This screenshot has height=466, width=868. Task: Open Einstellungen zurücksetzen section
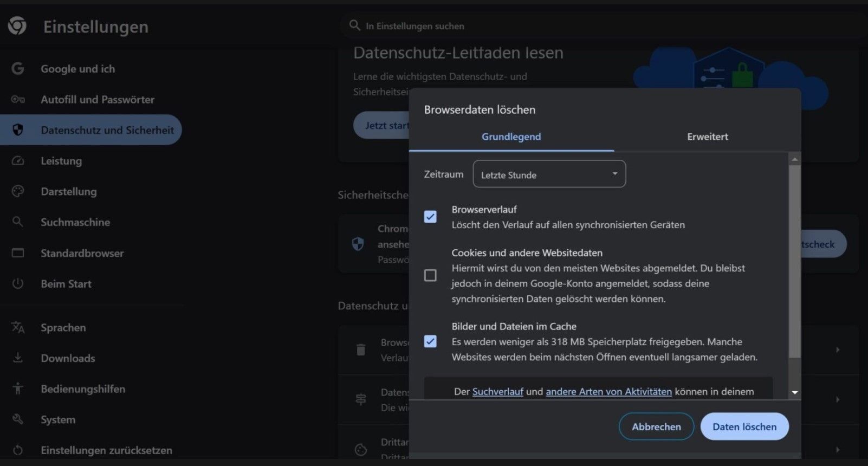[107, 450]
